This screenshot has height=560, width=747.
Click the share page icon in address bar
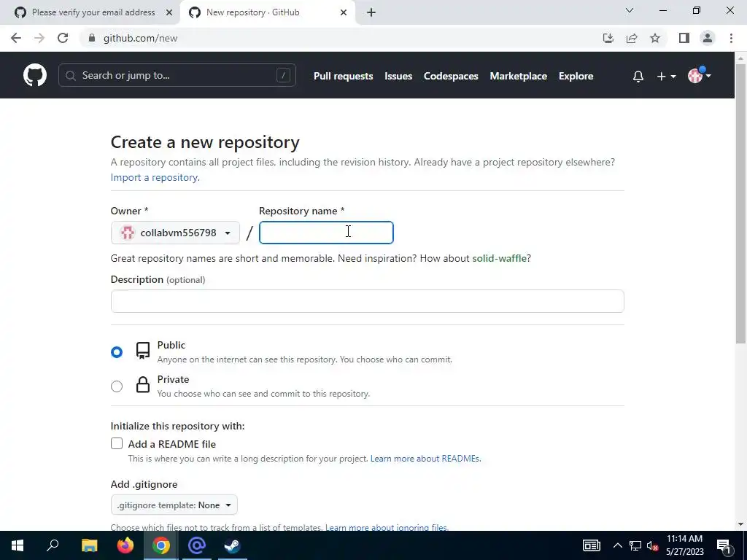tap(632, 38)
